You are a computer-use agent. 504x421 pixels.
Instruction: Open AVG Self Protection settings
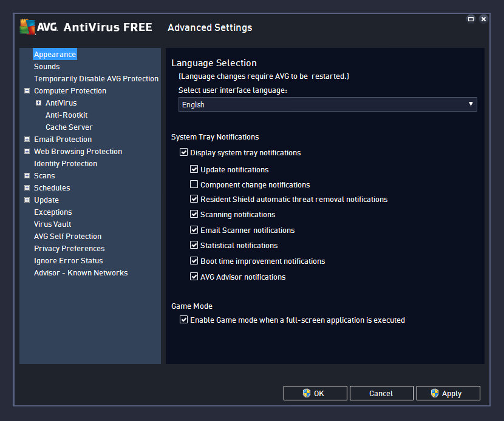click(68, 237)
